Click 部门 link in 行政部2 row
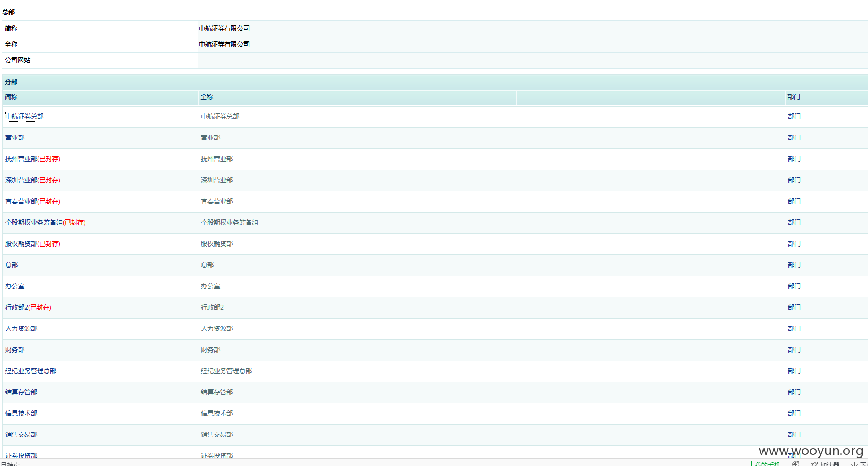 pos(794,307)
